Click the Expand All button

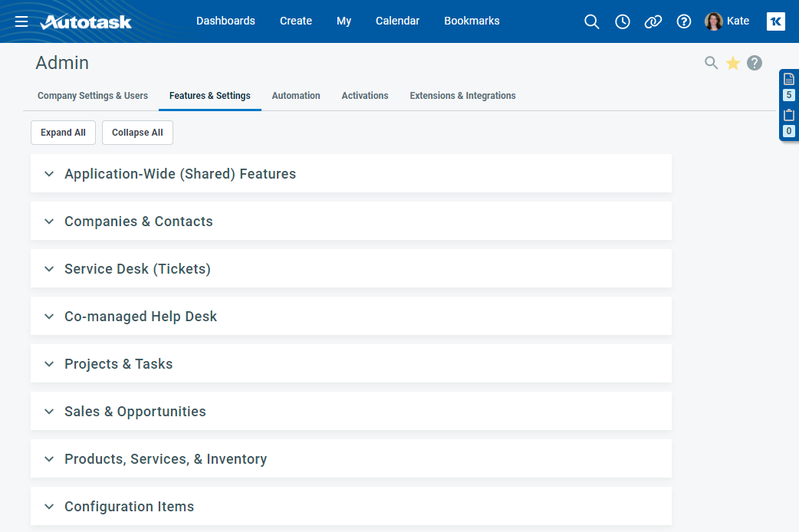(63, 133)
